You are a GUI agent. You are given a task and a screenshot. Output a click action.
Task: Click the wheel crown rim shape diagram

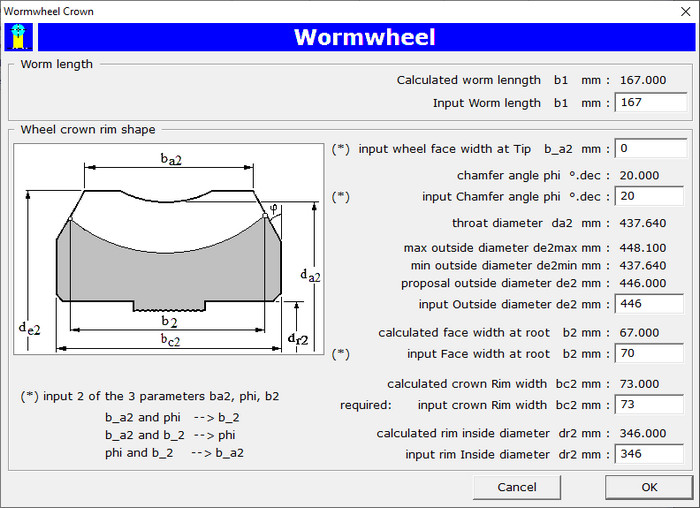[169, 249]
